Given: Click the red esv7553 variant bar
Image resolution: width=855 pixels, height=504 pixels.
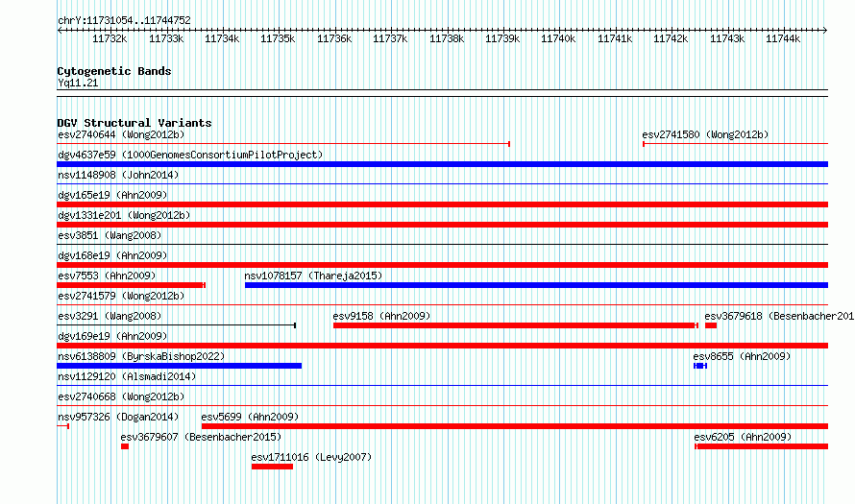Looking at the screenshot, I should [x=131, y=285].
